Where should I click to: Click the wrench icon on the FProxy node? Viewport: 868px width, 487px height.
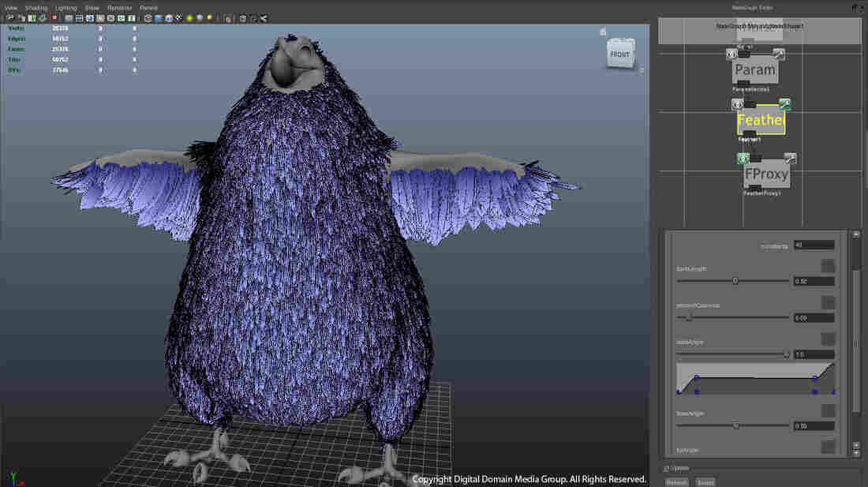tap(790, 159)
